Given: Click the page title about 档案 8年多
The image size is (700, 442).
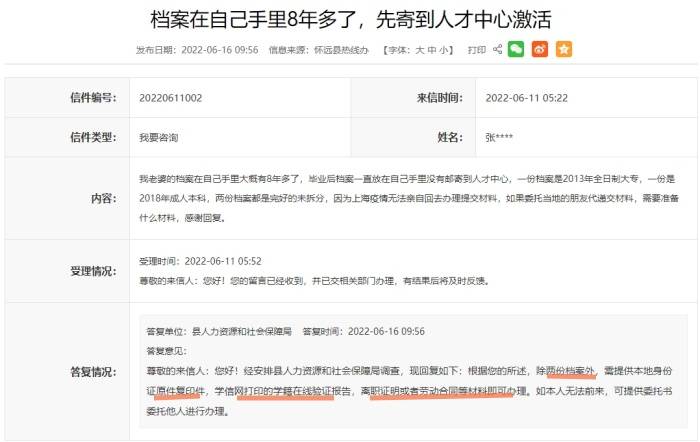Looking at the screenshot, I should coord(351,20).
